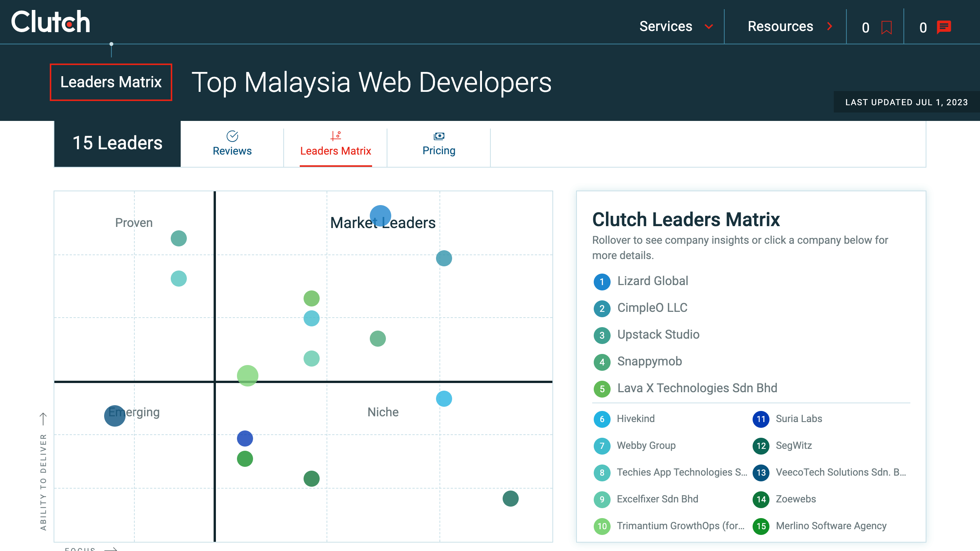Select number 6 badge for Hivekind
Viewport: 980px width, 551px height.
tap(602, 419)
